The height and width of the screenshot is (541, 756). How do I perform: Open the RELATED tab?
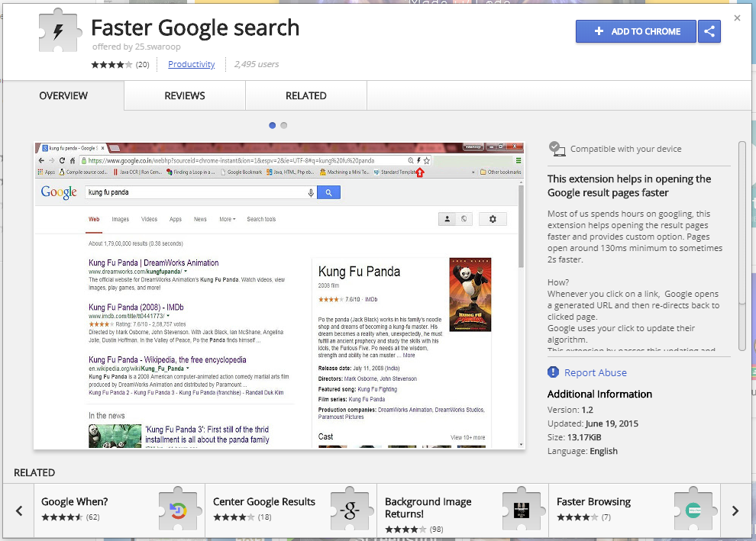point(305,95)
